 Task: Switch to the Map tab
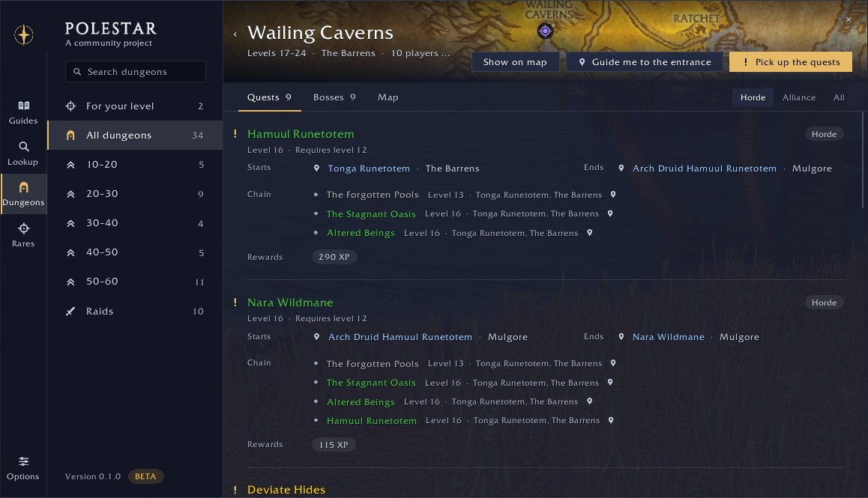coord(388,97)
